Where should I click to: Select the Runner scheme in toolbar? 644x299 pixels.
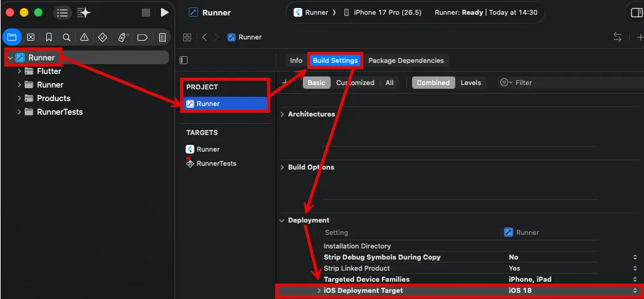point(311,12)
